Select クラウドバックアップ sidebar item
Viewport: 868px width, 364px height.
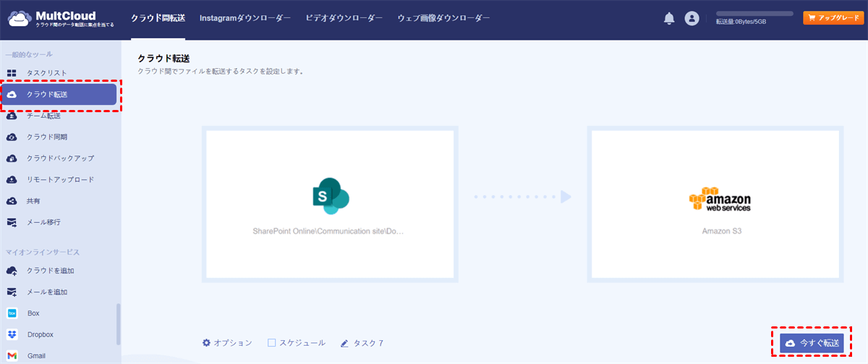(59, 158)
